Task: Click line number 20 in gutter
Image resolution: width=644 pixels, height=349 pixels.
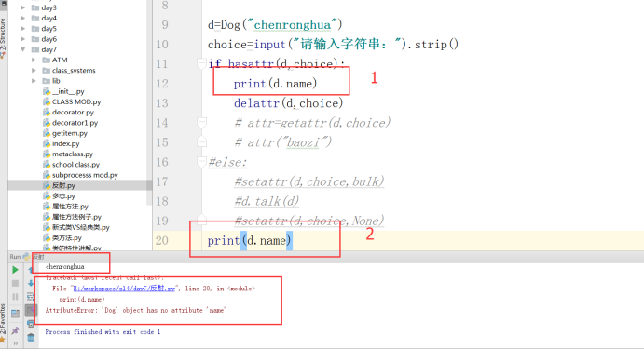Action: click(x=162, y=240)
